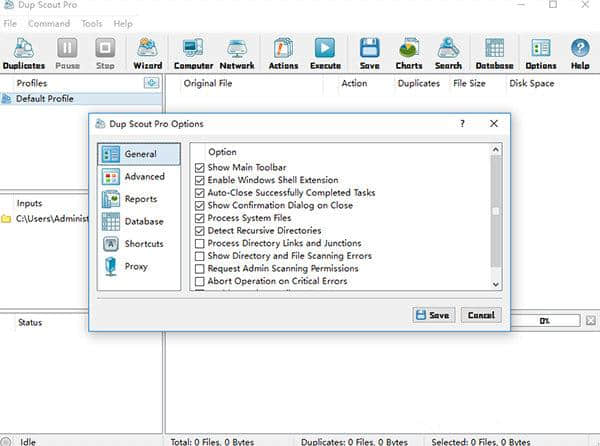Toggle Request Admin Scanning Permissions checkbox
This screenshot has height=446, width=600.
(200, 269)
